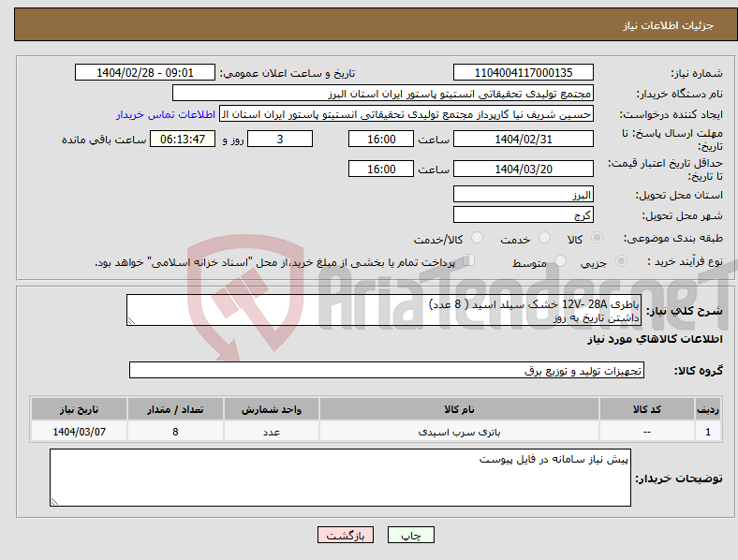Click the price validity date 1404/03/20
The width and height of the screenshot is (738, 560).
point(523,169)
